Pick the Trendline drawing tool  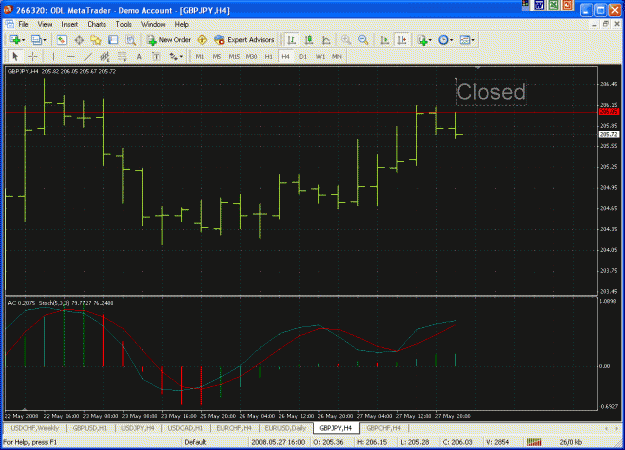click(88, 57)
